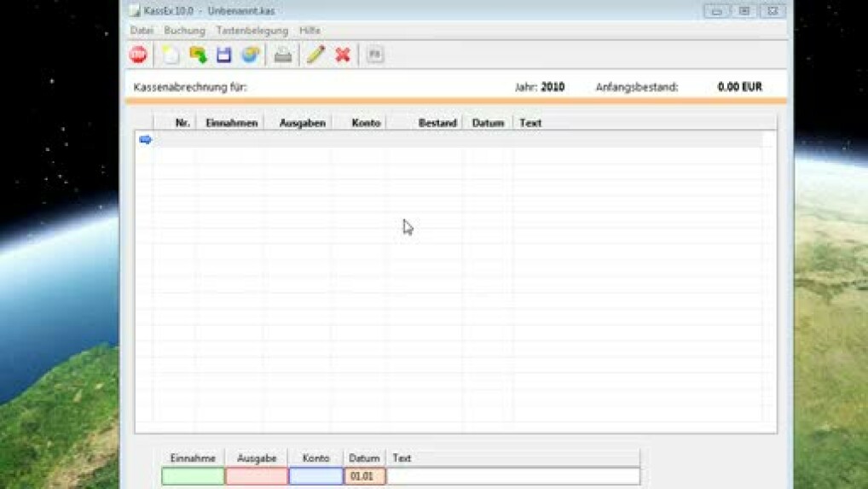Save the file using the floppy disk icon
Screen dimensions: 868x489
224,55
